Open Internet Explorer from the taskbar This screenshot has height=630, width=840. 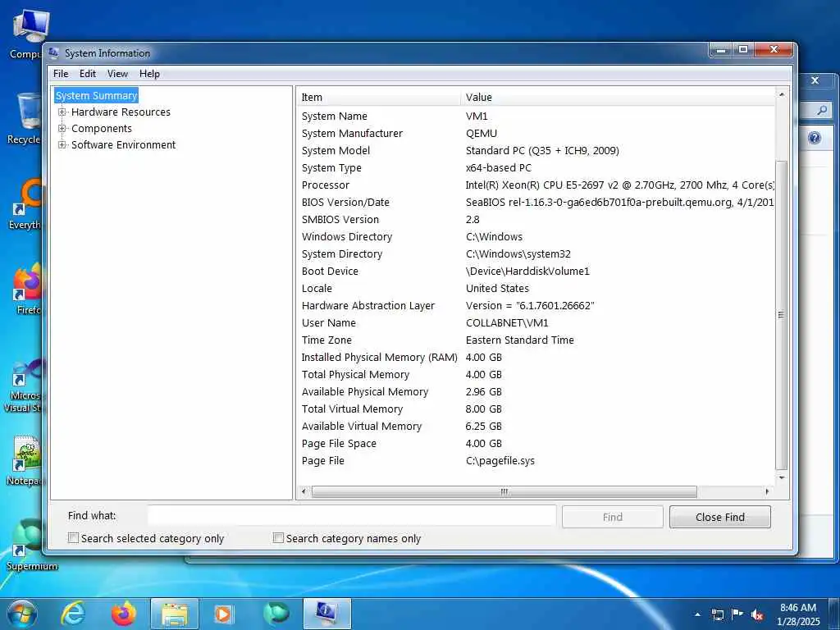tap(73, 614)
